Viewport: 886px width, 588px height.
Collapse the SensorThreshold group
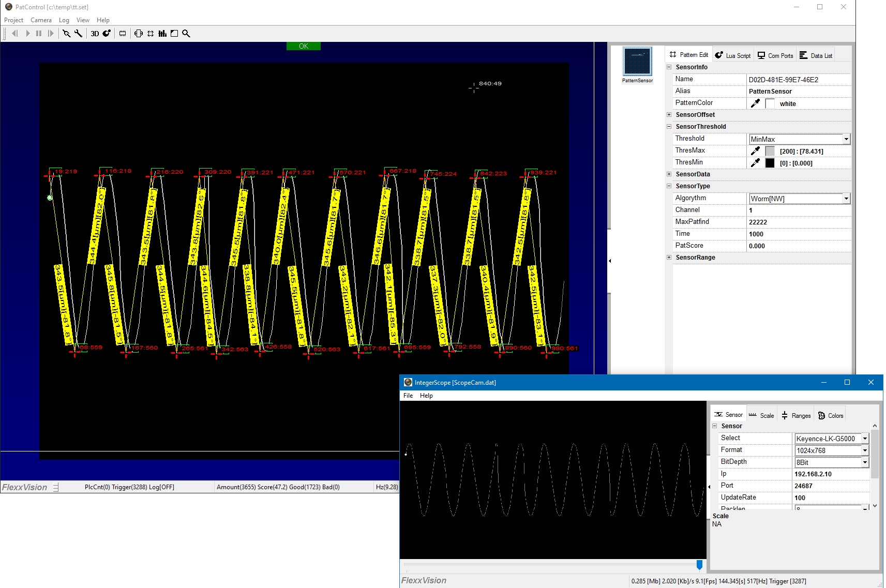click(669, 127)
